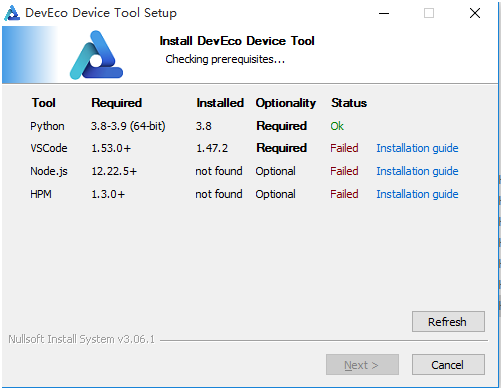Click Python required version 3.8-3.9 (64-bit)

click(x=128, y=126)
